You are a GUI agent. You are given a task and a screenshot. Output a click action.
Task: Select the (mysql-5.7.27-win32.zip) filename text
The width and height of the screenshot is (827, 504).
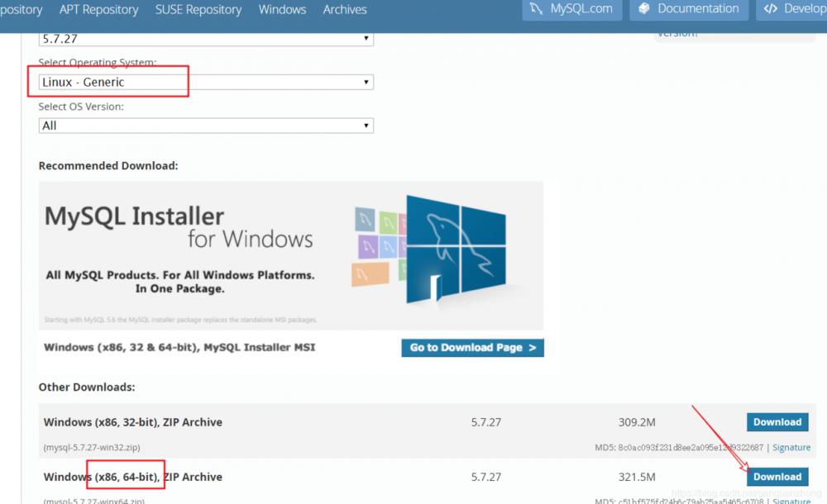point(92,447)
